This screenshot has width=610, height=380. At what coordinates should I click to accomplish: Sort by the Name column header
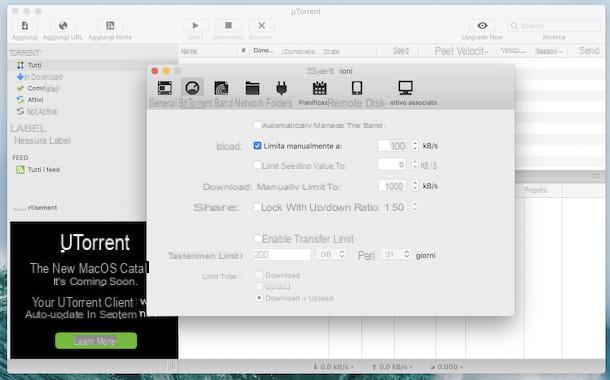click(189, 51)
